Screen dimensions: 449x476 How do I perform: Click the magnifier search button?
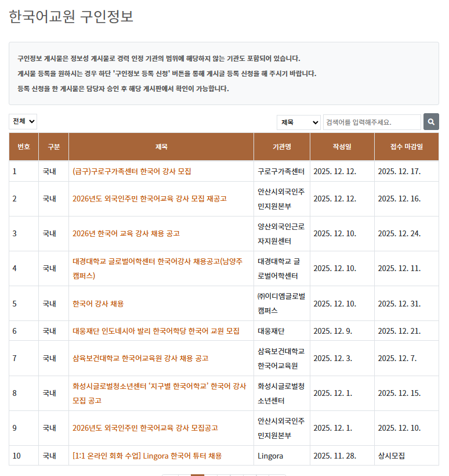point(431,122)
